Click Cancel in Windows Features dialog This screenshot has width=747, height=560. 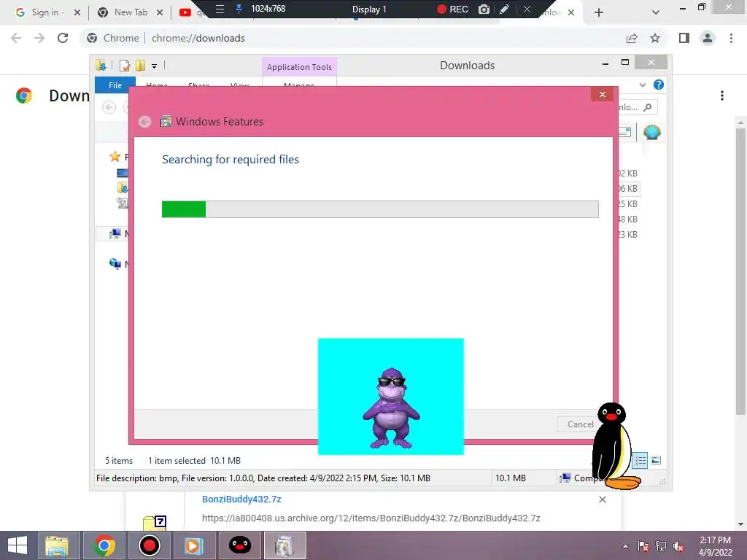pyautogui.click(x=580, y=424)
